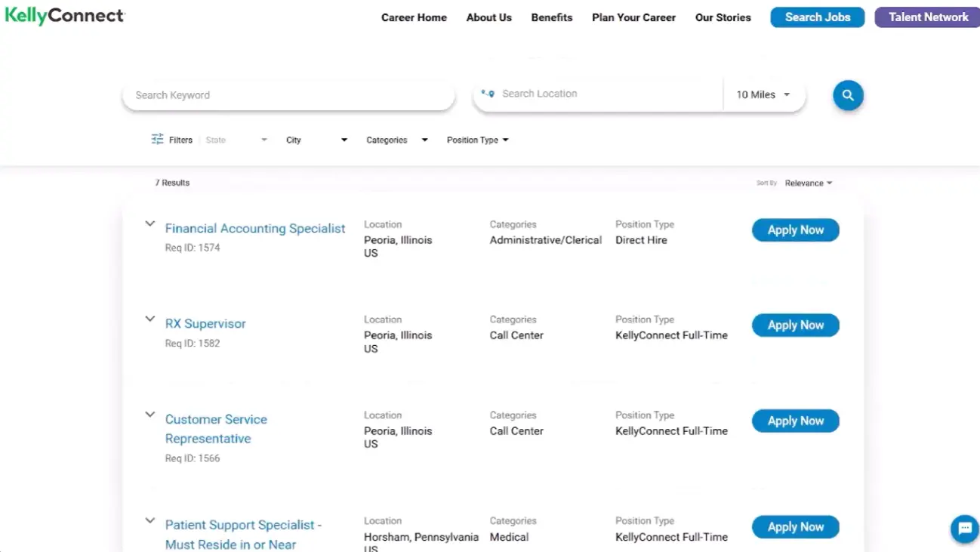Open the 10 Miles radius dropdown
Image resolution: width=980 pixels, height=552 pixels.
[x=763, y=94]
